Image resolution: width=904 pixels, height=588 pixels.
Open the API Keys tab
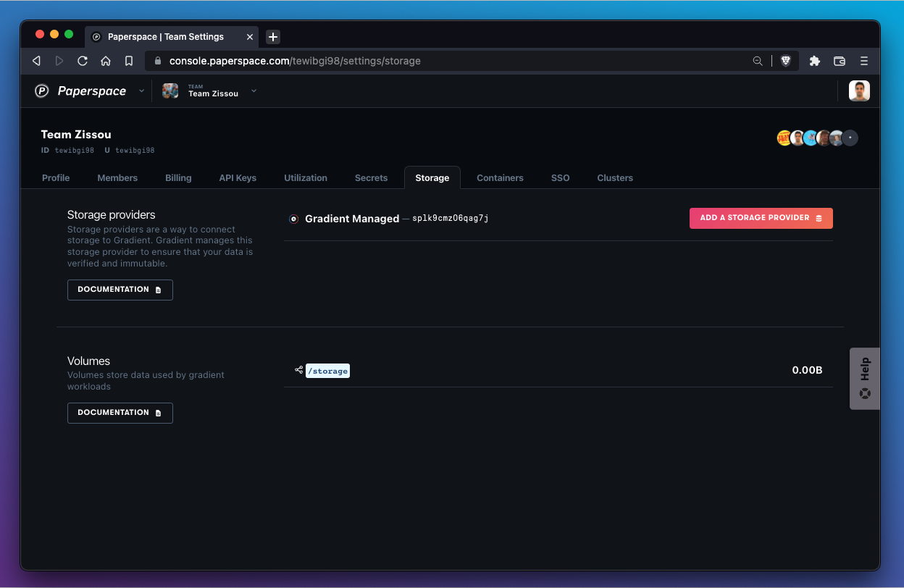pyautogui.click(x=238, y=177)
